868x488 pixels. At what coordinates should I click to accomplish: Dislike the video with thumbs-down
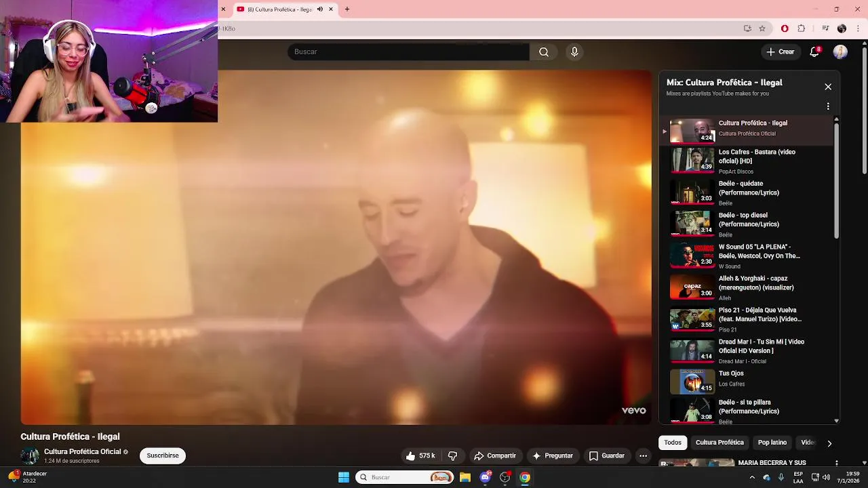pos(453,455)
